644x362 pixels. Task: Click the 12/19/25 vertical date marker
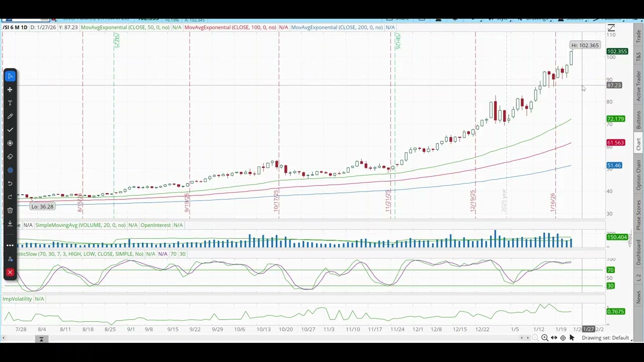pos(473,201)
